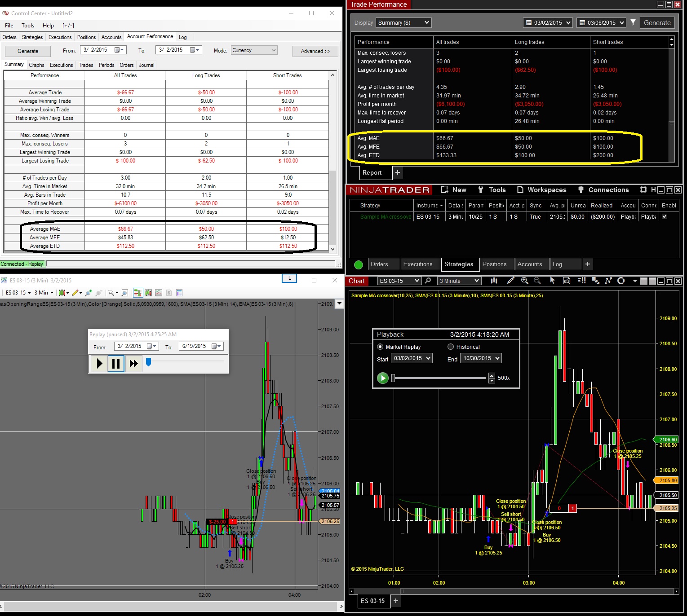Open the strategies line-chart icon in light chart
687x616 pixels.
point(159,293)
